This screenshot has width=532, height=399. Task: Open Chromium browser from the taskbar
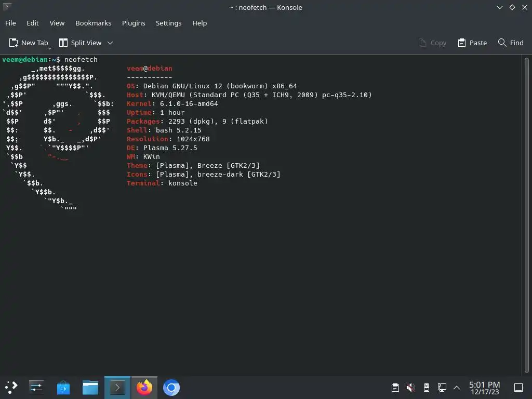coord(171,387)
